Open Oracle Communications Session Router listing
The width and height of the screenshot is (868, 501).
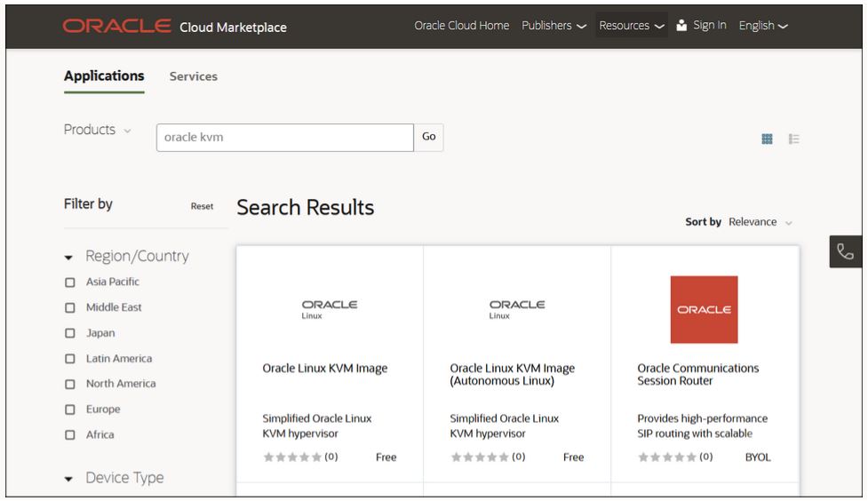click(x=698, y=374)
